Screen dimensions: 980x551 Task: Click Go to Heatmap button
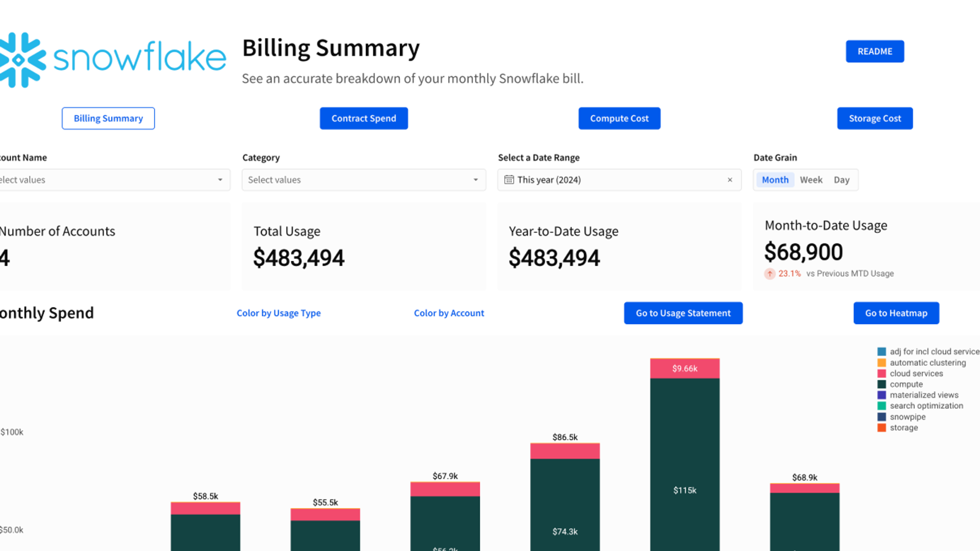896,313
